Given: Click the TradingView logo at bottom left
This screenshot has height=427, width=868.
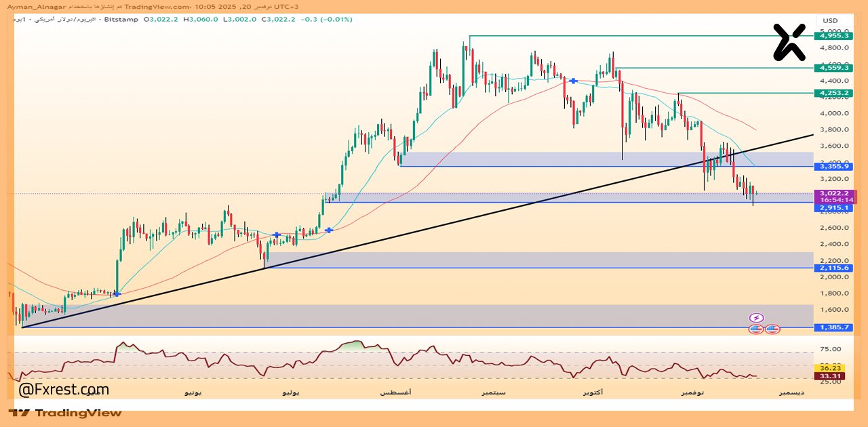Looking at the screenshot, I should (x=64, y=413).
